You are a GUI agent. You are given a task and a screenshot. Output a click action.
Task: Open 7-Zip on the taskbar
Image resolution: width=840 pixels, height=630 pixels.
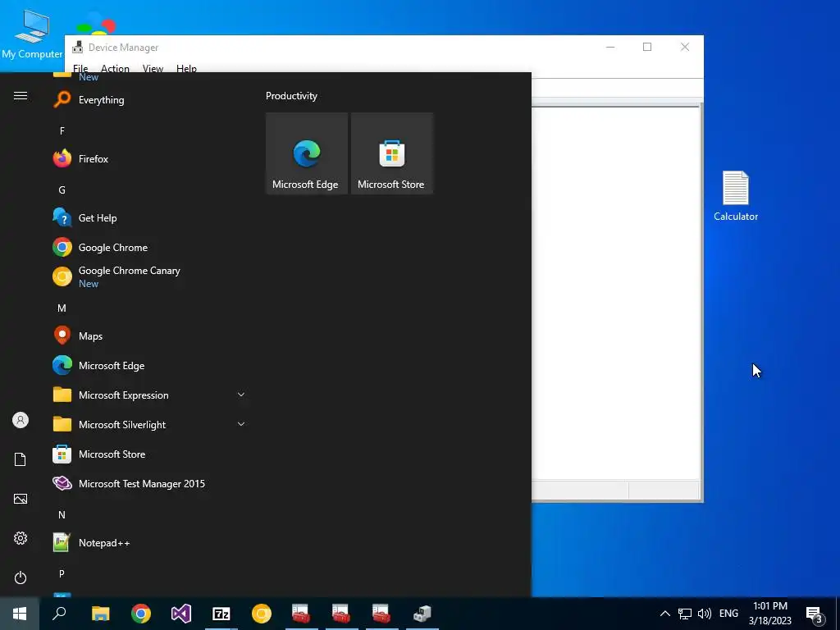[x=221, y=614]
